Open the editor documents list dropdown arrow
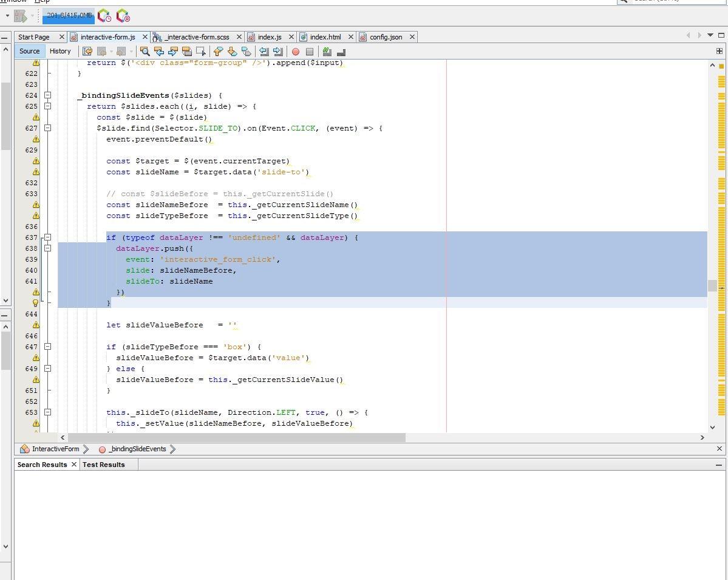Image resolution: width=728 pixels, height=580 pixels. click(710, 35)
